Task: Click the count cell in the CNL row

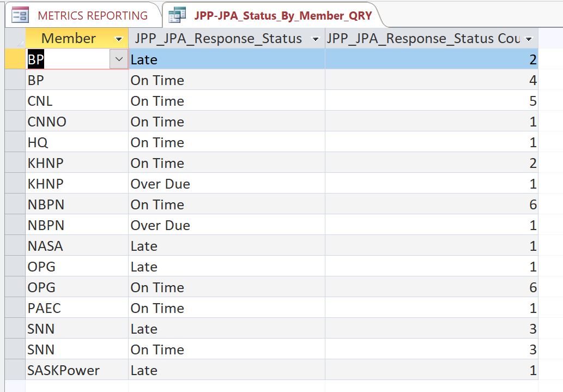Action: point(431,101)
